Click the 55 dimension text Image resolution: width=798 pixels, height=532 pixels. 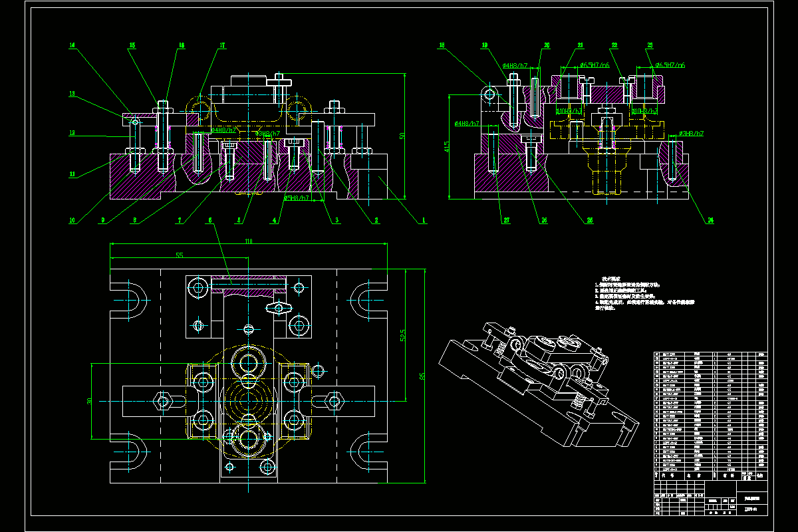[x=180, y=255]
